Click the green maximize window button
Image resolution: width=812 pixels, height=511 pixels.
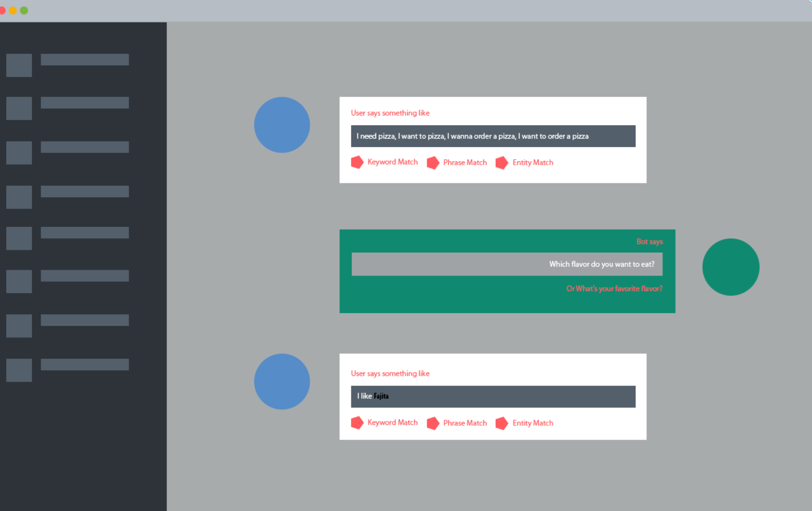point(24,10)
